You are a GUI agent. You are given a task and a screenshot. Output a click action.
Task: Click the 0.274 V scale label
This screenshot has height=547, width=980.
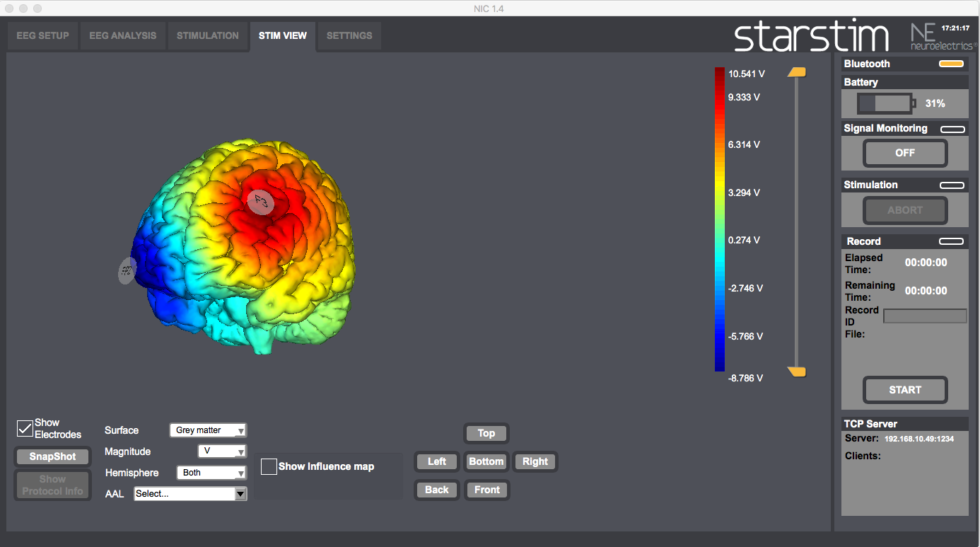[x=745, y=240]
